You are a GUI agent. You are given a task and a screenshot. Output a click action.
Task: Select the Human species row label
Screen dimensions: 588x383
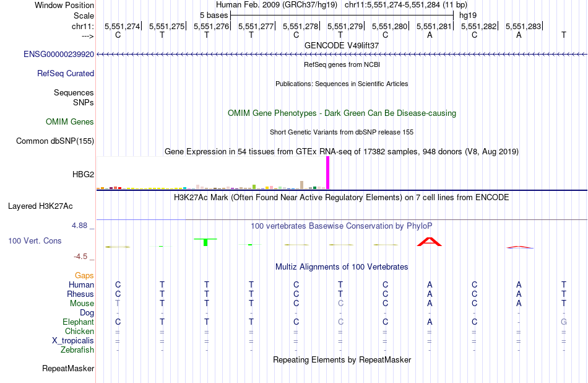[x=81, y=284]
